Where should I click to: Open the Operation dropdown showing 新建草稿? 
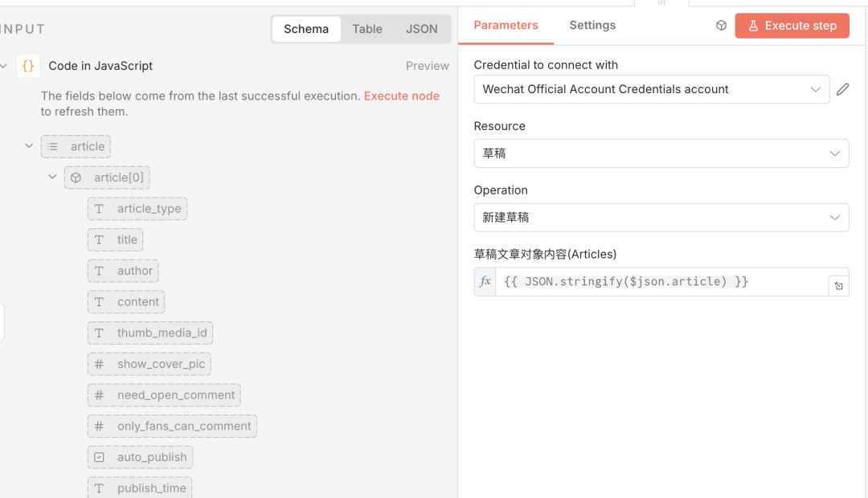[x=661, y=217]
